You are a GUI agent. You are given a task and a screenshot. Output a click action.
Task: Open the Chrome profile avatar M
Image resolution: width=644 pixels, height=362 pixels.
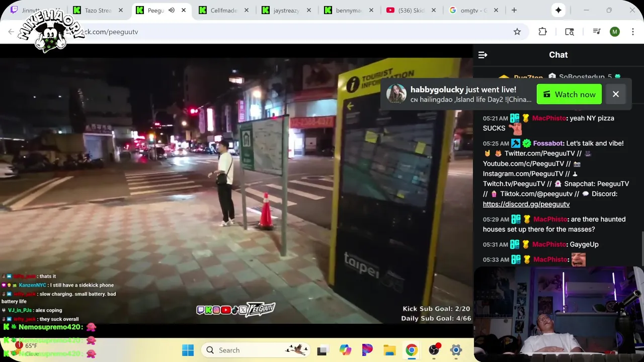click(614, 32)
